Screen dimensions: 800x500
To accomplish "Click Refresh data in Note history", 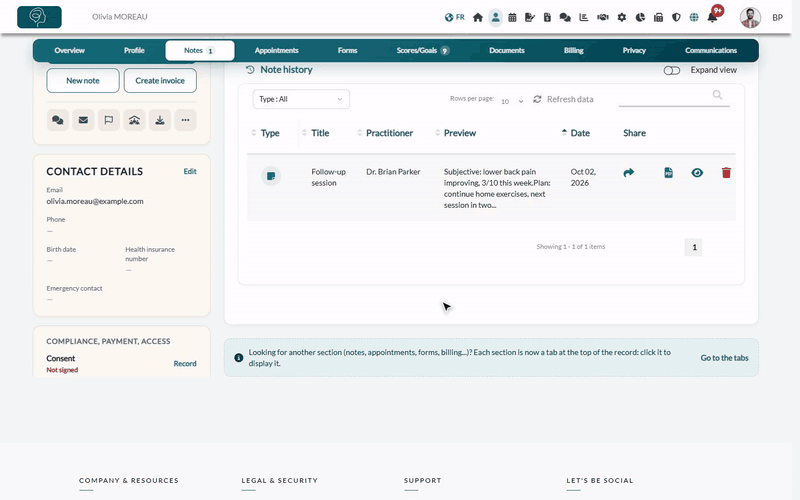I will point(563,99).
